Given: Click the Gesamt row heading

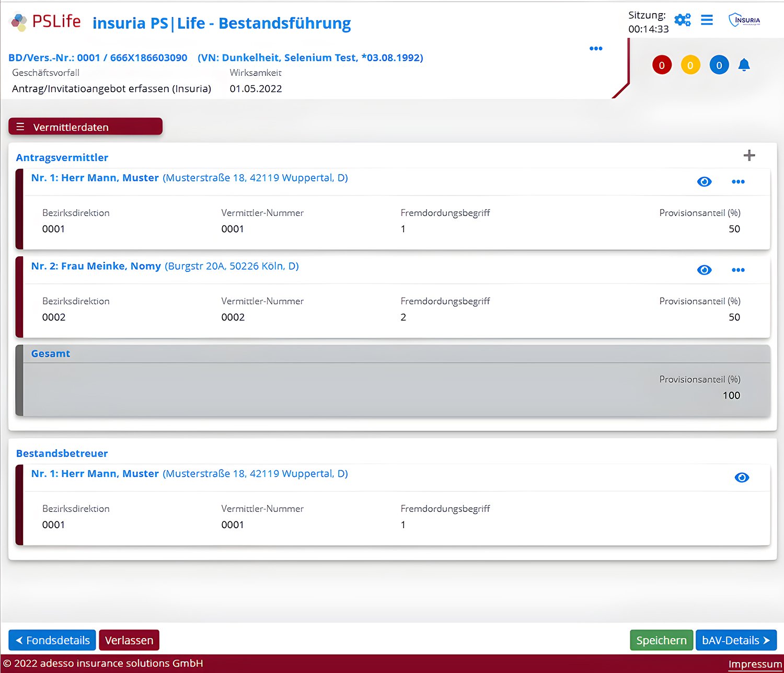Looking at the screenshot, I should pyautogui.click(x=51, y=353).
